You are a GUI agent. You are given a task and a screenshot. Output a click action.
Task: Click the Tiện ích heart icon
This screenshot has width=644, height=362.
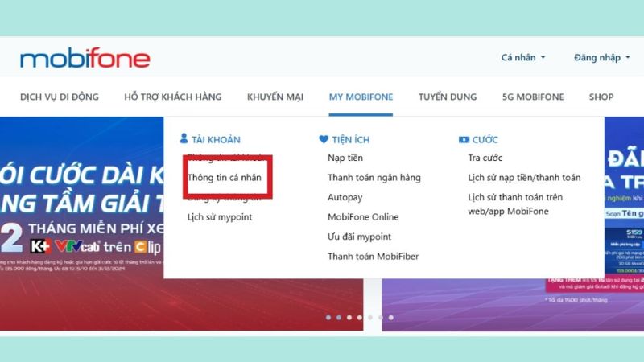[x=324, y=139]
